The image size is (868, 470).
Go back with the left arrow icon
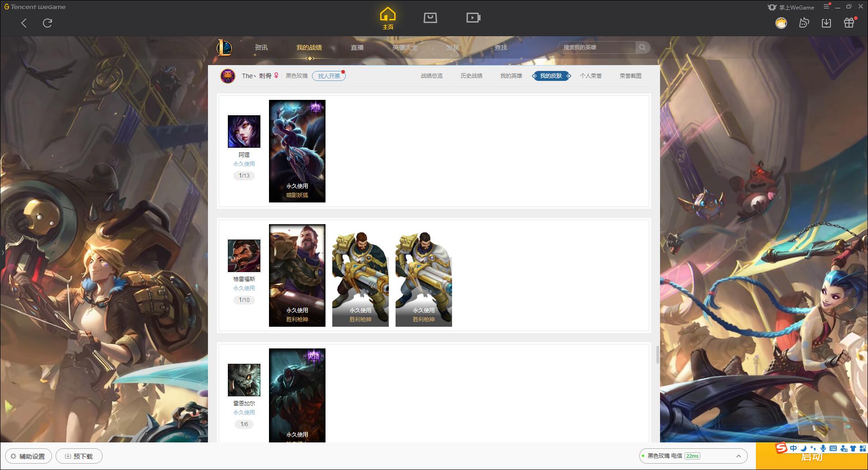(24, 23)
